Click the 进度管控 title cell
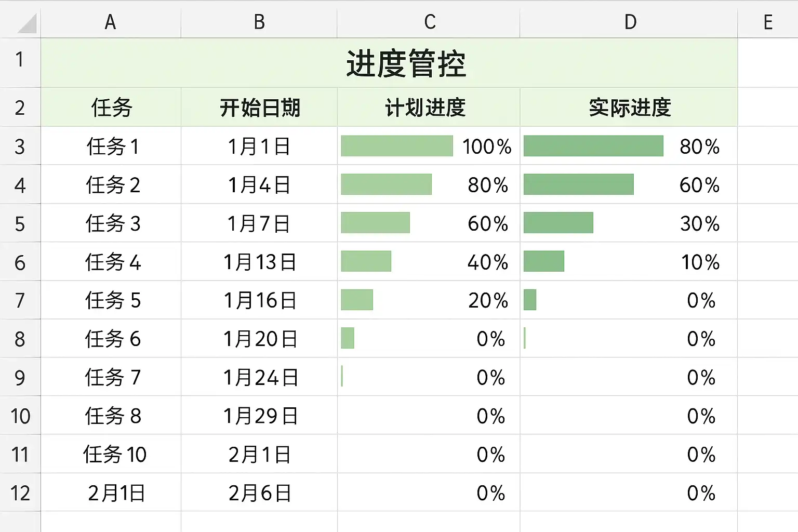 [405, 64]
